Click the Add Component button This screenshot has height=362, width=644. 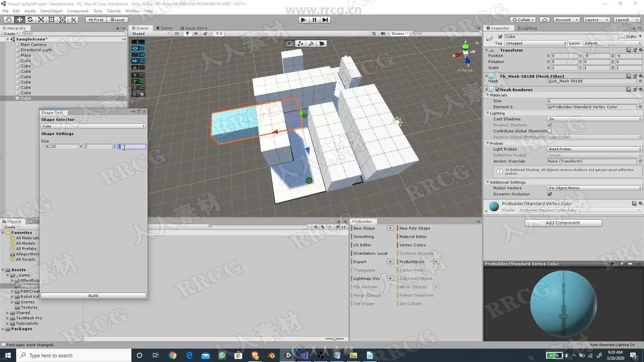[563, 223]
